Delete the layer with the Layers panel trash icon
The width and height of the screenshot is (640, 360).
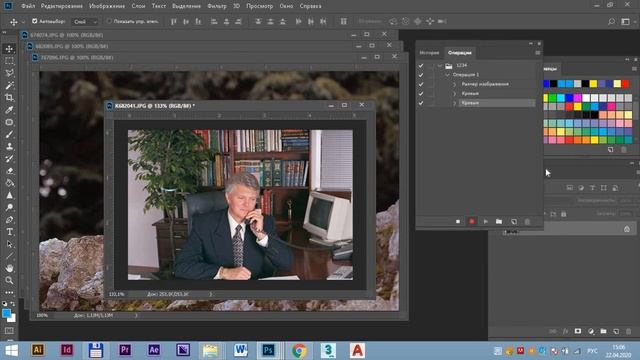629,331
